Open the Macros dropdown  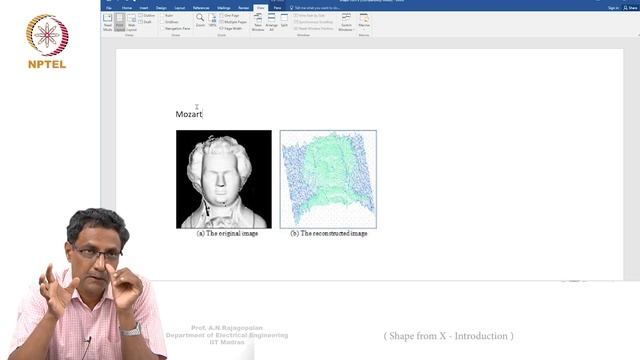[x=364, y=21]
